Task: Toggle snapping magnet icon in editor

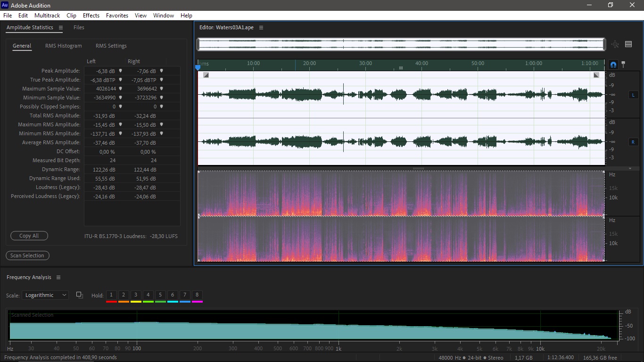Action: point(613,65)
